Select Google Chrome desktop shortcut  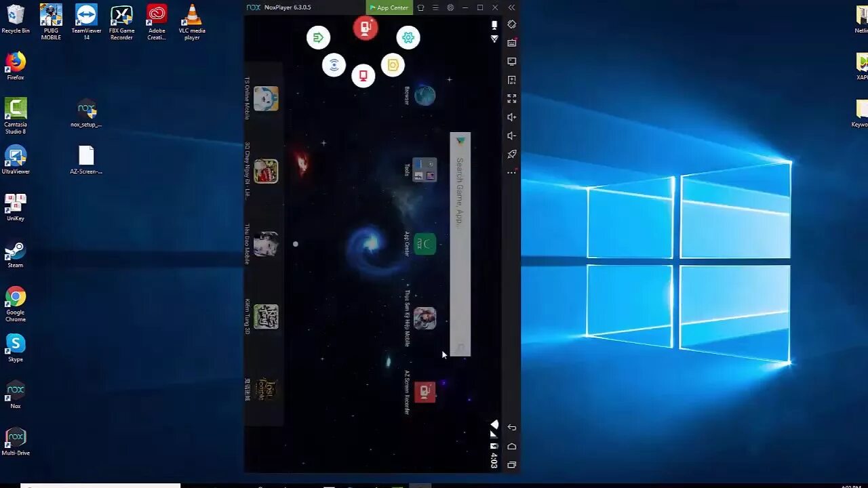pyautogui.click(x=16, y=304)
